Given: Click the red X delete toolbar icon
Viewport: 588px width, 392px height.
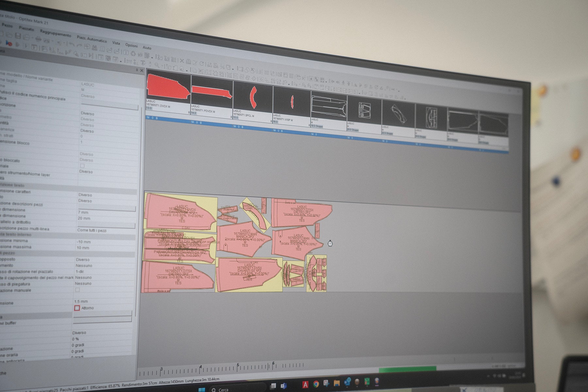Looking at the screenshot, I should [x=182, y=61].
